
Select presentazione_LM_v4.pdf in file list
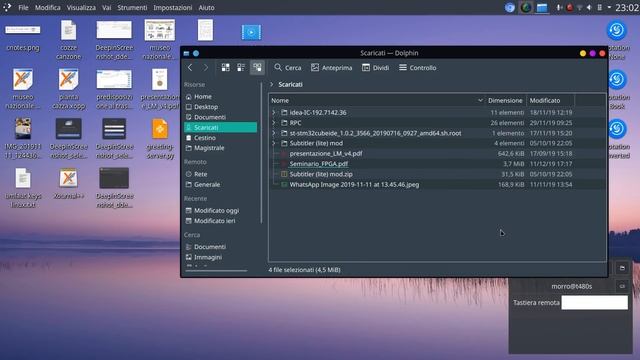pyautogui.click(x=326, y=153)
